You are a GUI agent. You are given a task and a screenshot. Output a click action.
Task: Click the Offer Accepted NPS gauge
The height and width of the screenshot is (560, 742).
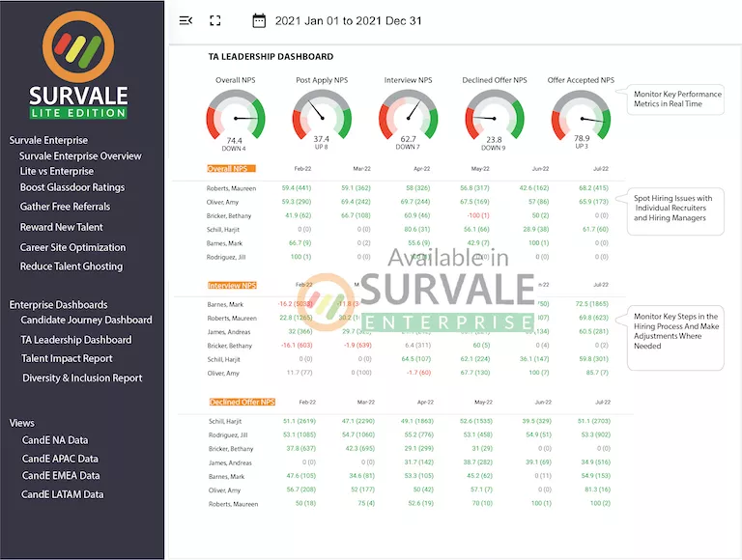click(581, 118)
